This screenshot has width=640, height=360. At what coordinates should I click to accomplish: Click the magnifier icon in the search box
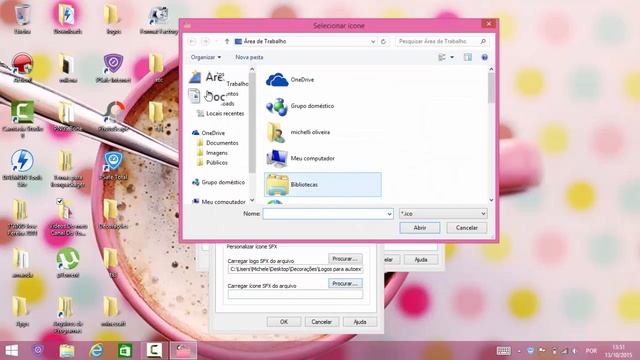[483, 41]
